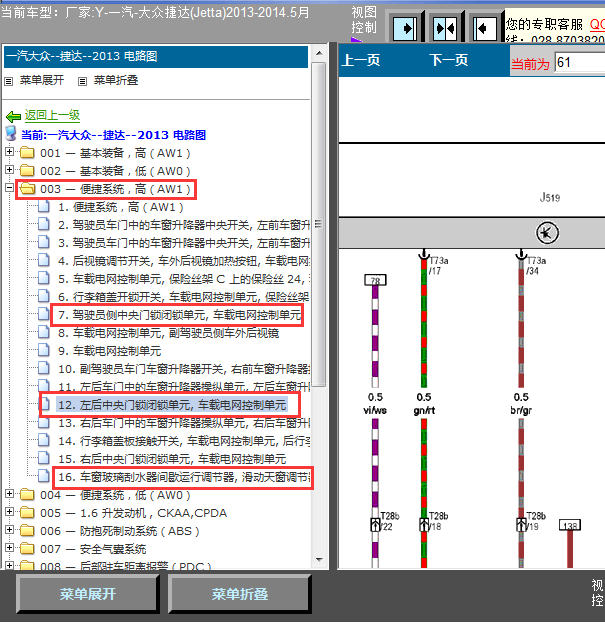Open item 4. 后视镜调节开关

(x=184, y=261)
